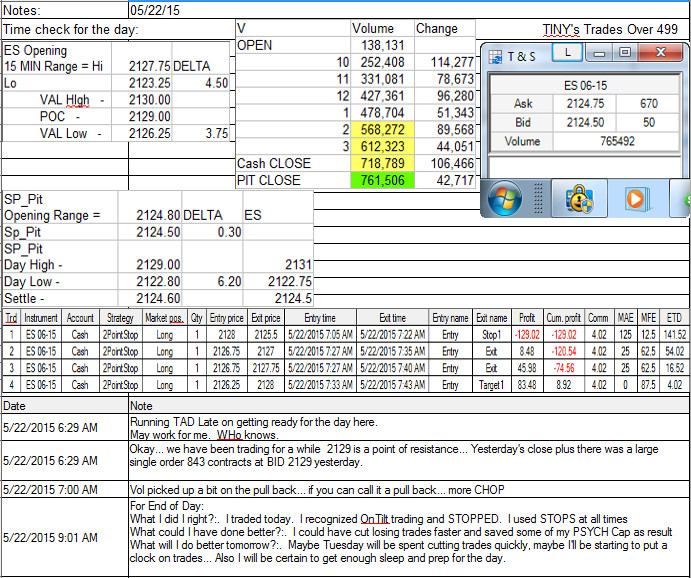The height and width of the screenshot is (578, 691).
Task: Select the 5/22/2015 7:05 AM entry time cell
Action: [320, 335]
